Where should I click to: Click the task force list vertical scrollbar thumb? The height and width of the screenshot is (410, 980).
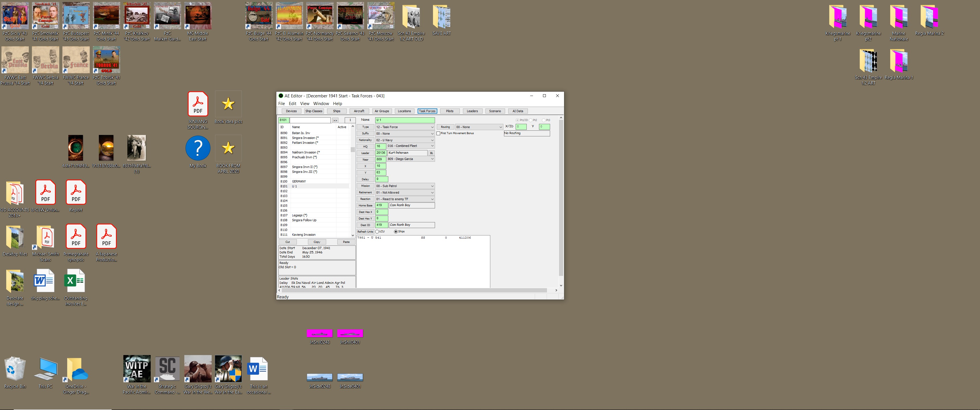coord(353,149)
